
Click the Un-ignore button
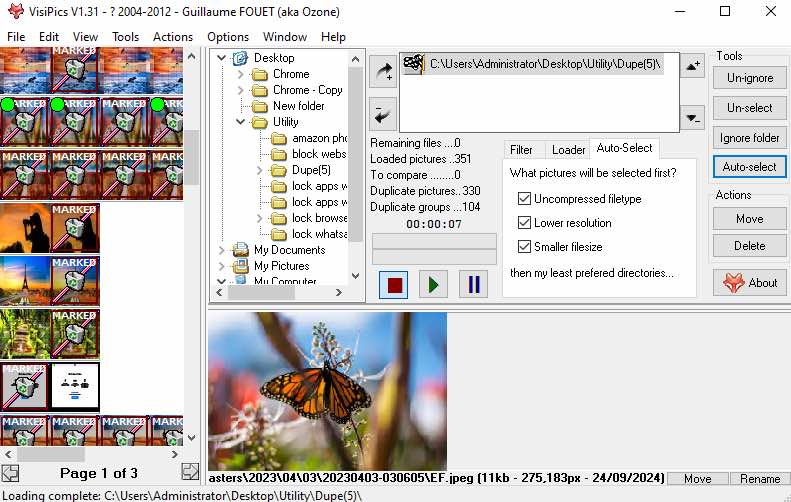tap(749, 78)
